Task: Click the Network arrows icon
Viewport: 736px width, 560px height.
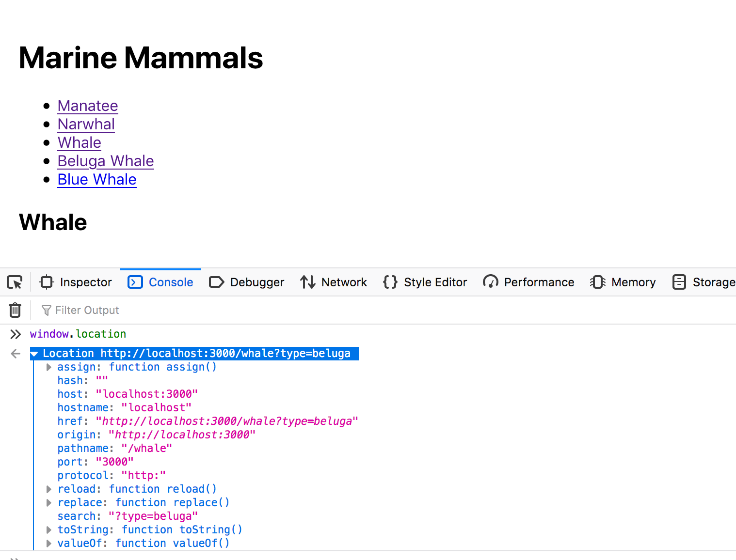Action: (308, 282)
